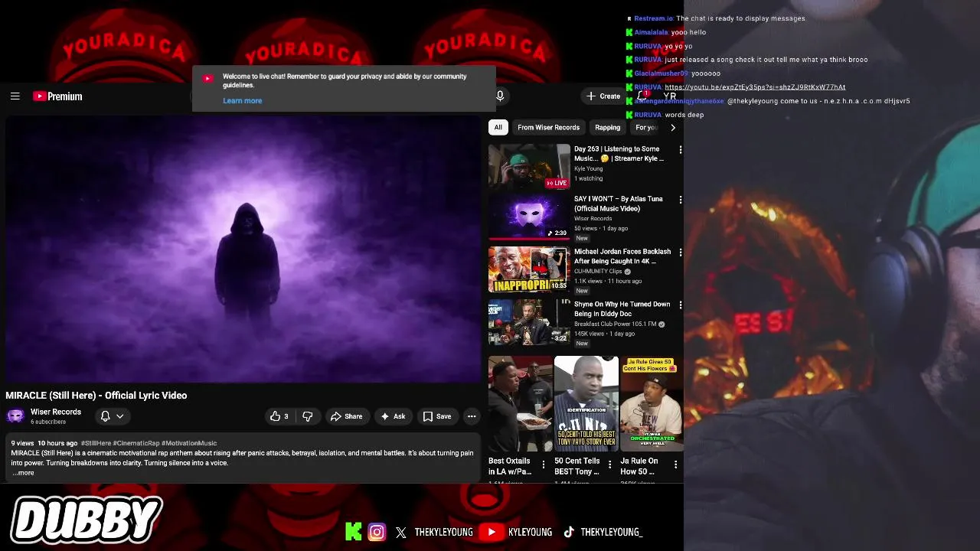This screenshot has width=980, height=551.
Task: Open SAY I WON'T video thumbnail
Action: pos(529,217)
